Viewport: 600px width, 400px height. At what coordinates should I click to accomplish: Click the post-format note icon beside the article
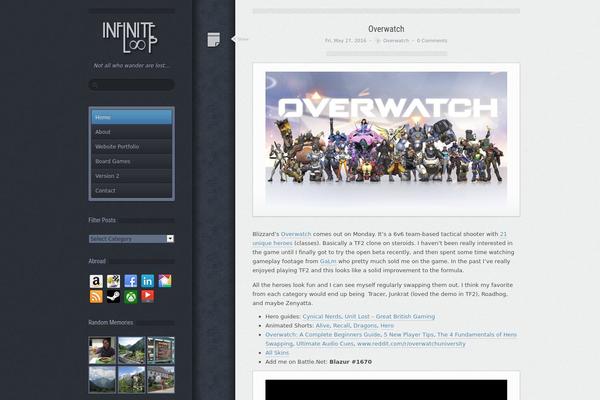point(214,39)
